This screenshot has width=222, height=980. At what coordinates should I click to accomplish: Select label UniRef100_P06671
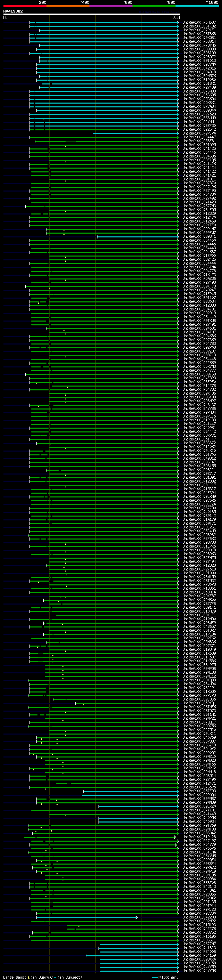pyautogui.click(x=199, y=940)
